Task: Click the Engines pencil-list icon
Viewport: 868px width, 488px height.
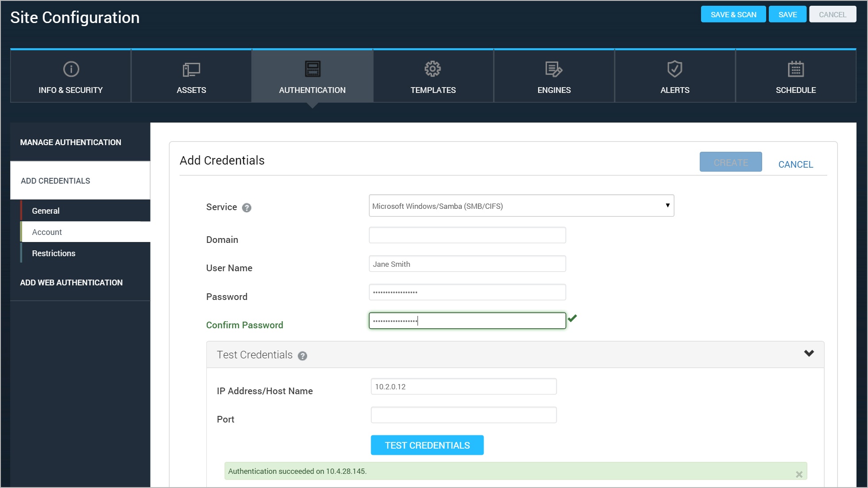Action: [x=554, y=69]
